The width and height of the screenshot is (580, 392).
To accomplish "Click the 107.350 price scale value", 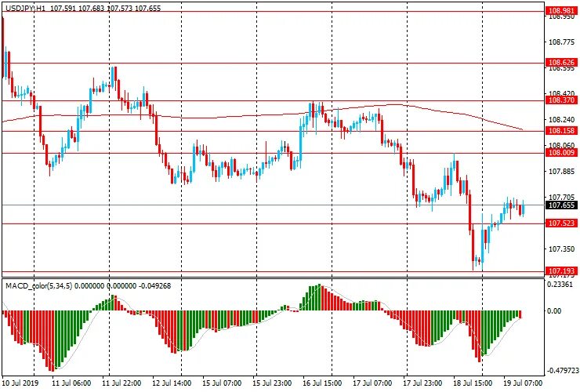I will tap(561, 249).
